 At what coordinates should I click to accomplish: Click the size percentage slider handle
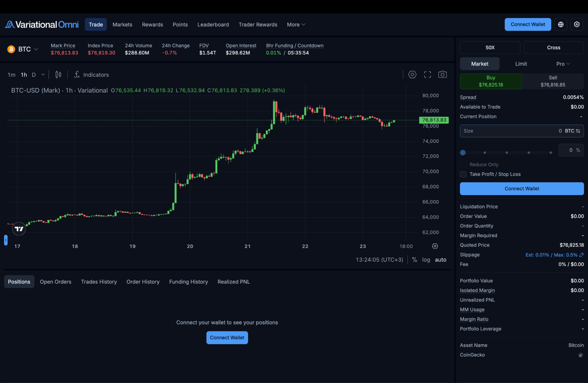[463, 152]
